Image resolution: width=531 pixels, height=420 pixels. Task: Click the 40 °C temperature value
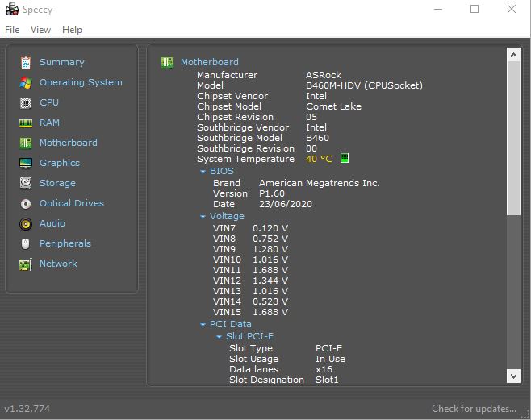coord(320,159)
